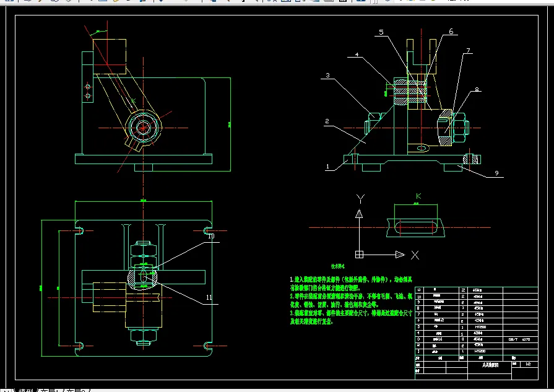Screen dimensions: 554x392
Task: Click balloon callout number 2
Action: tap(327, 121)
